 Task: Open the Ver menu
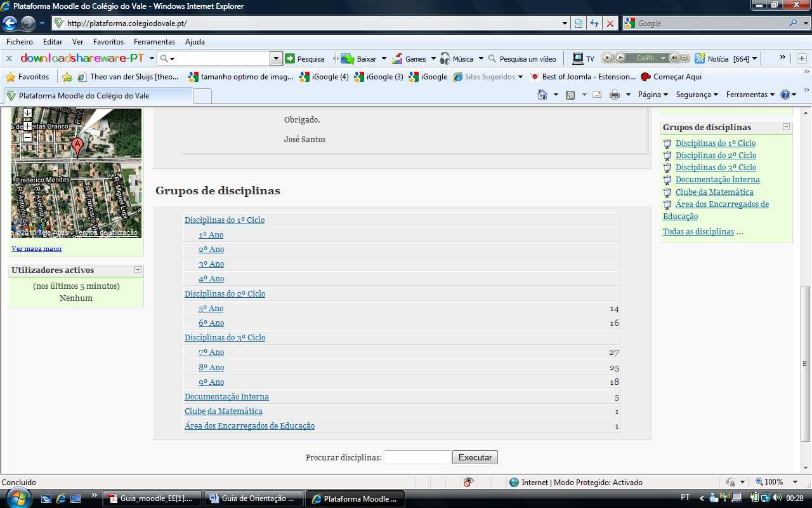pos(77,42)
